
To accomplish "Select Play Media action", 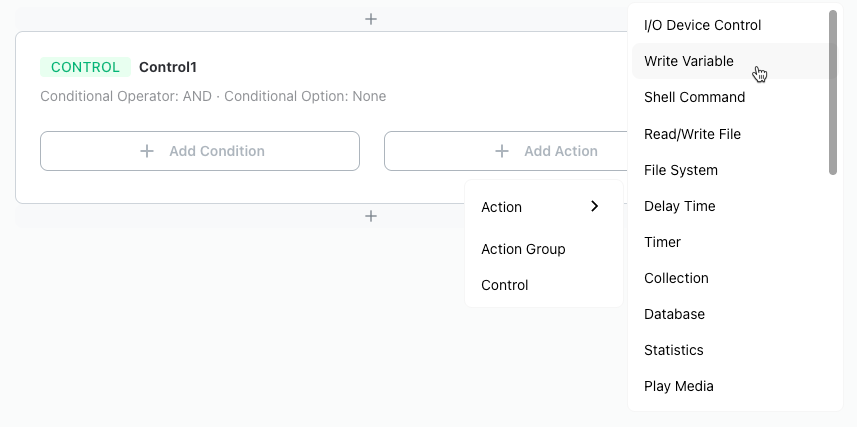I will 730,387.
